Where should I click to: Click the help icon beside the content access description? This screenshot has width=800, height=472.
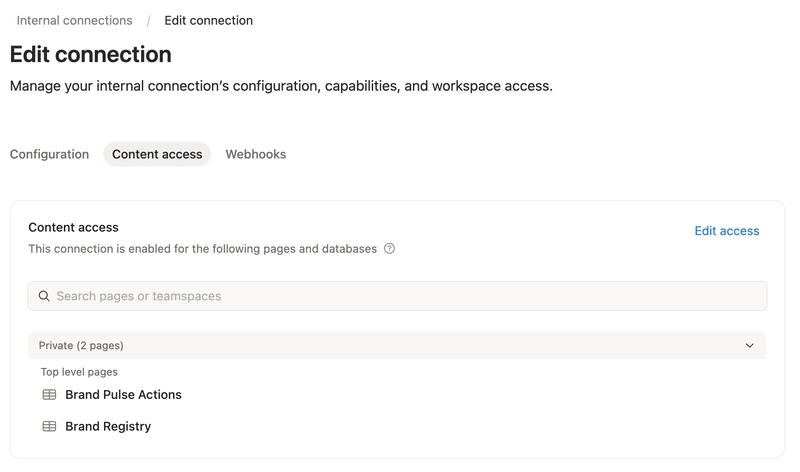pyautogui.click(x=389, y=249)
